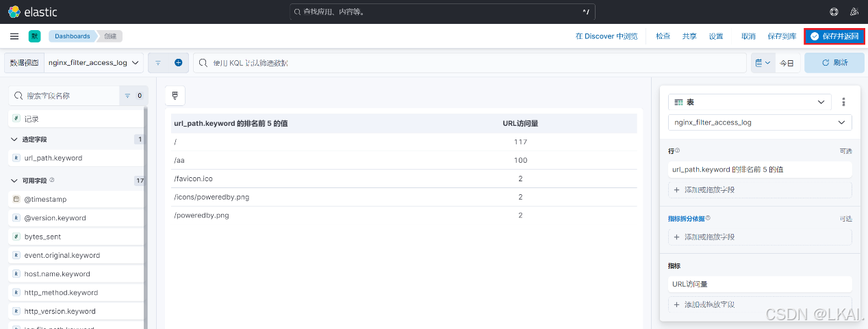Click the bytes_sent number field icon
The image size is (868, 329).
pyautogui.click(x=16, y=237)
